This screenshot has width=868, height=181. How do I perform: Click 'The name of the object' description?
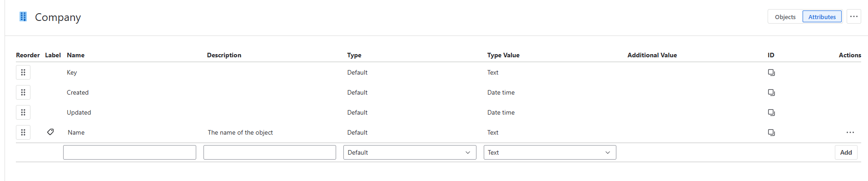pyautogui.click(x=240, y=132)
